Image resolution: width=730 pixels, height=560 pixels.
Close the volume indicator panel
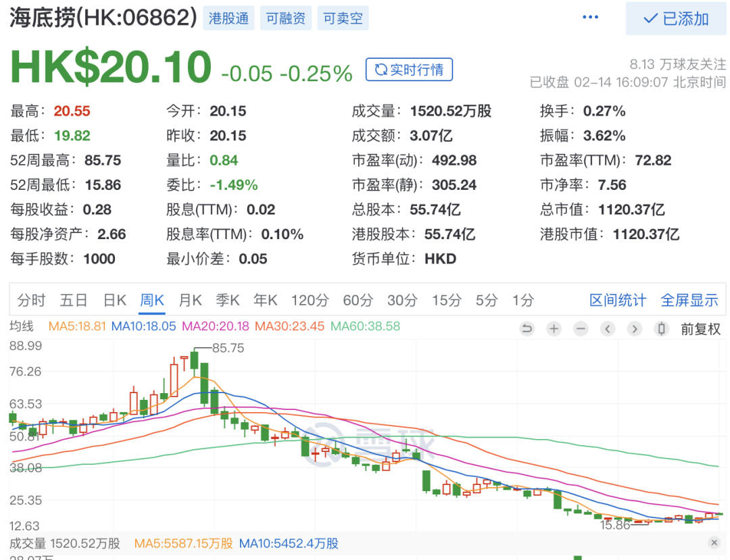coord(714,543)
